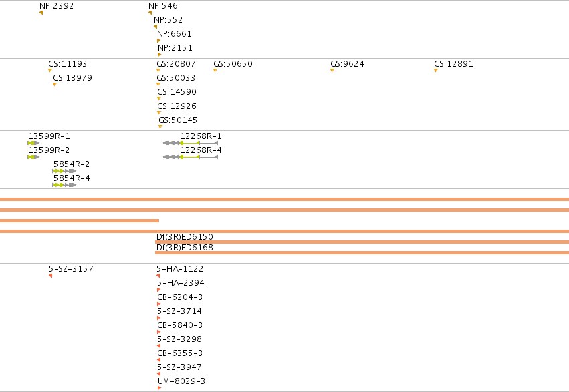Open the 12268R-1 label text
This screenshot has height=392, width=569.
[x=201, y=136]
